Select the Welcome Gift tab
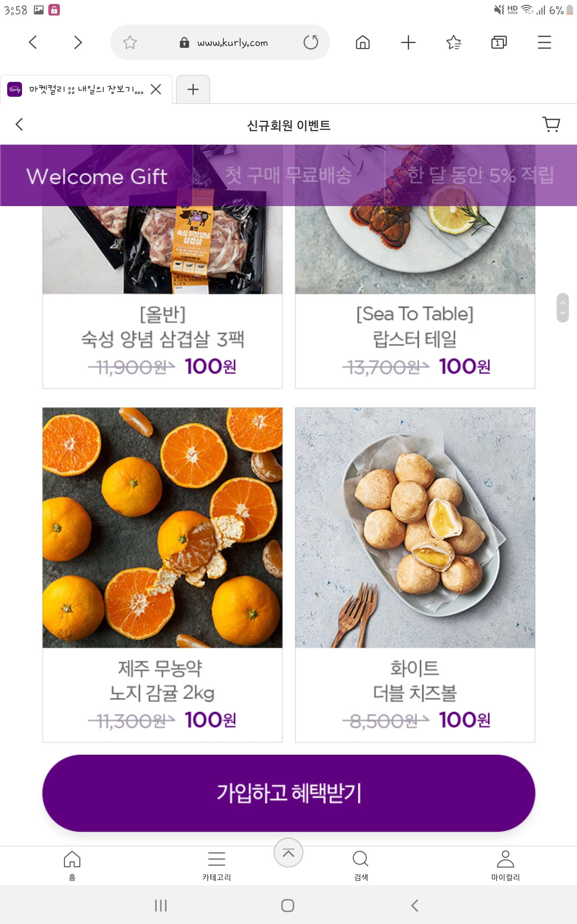 click(x=97, y=176)
